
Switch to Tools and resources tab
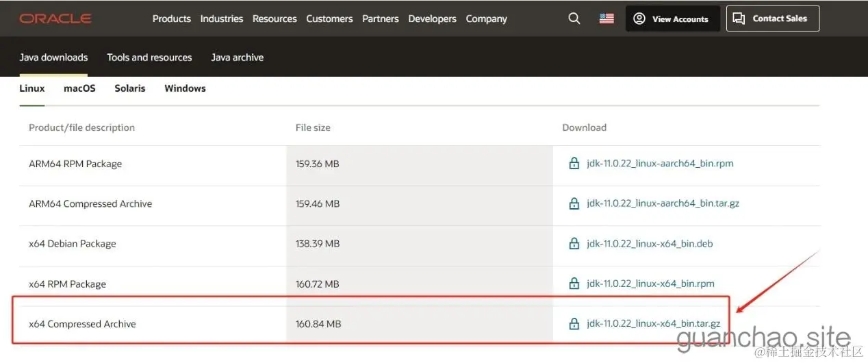click(x=149, y=58)
